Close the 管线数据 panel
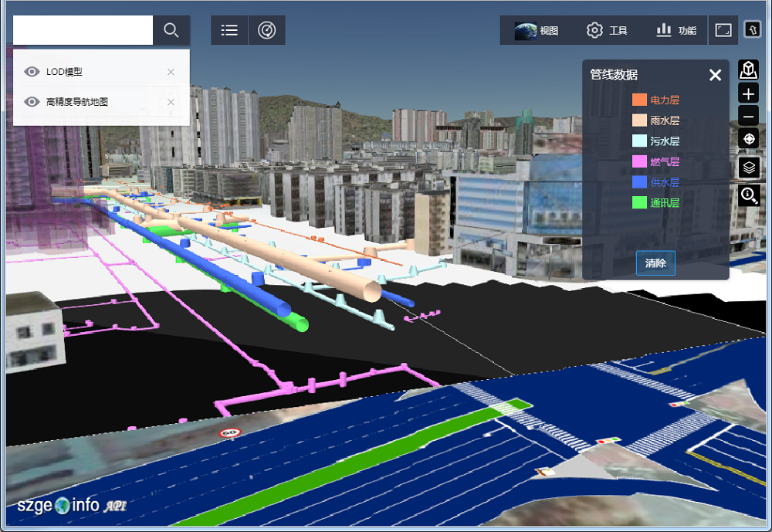 coord(715,75)
